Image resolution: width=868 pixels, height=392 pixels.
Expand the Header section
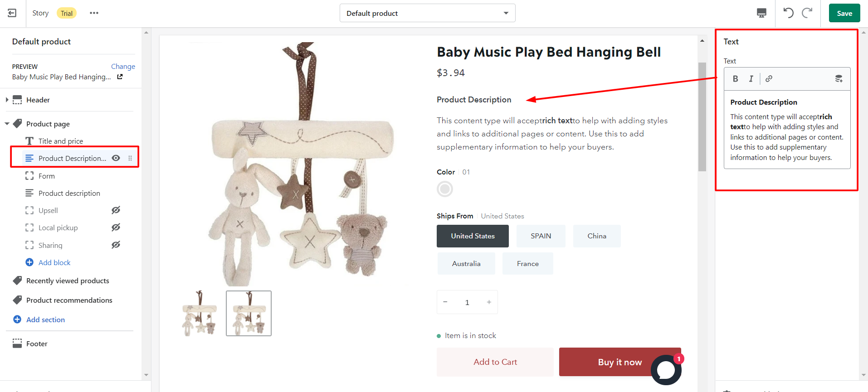[x=7, y=100]
